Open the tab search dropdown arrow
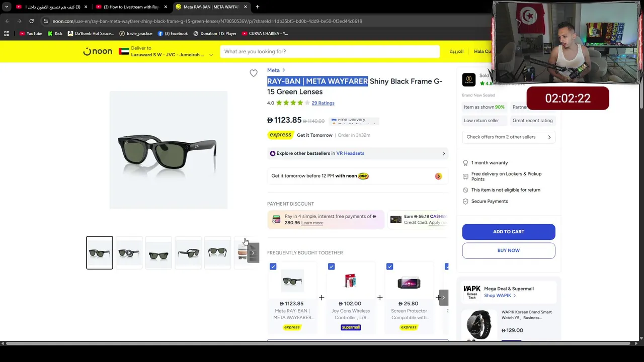644x362 pixels. coord(7,7)
